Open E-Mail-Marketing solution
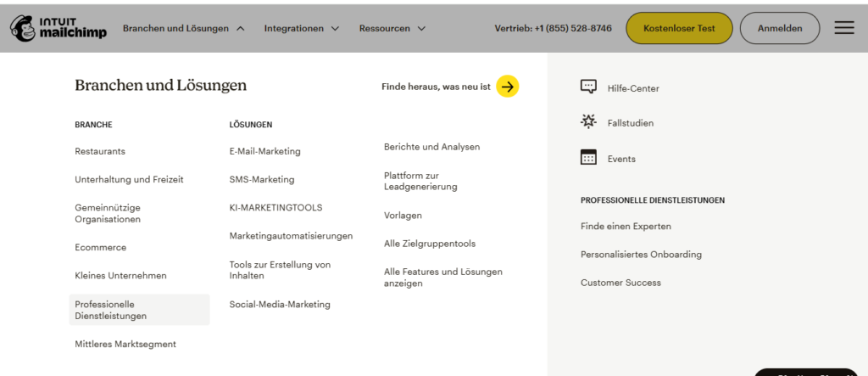868x376 pixels. [x=265, y=151]
